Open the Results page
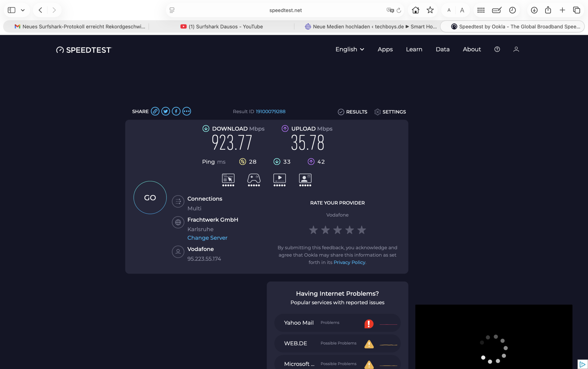The image size is (588, 369). [x=352, y=112]
